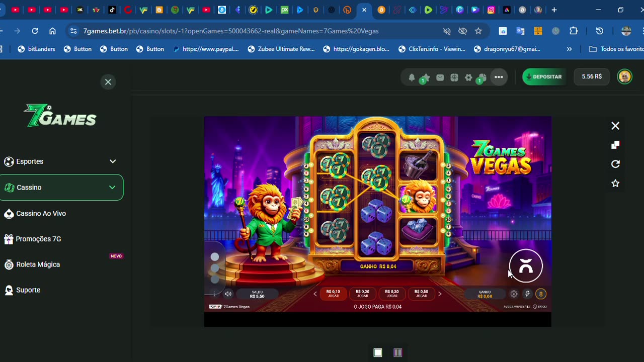Open Zubee Ultimate Rew... bookmark
The height and width of the screenshot is (362, 644).
[x=281, y=49]
